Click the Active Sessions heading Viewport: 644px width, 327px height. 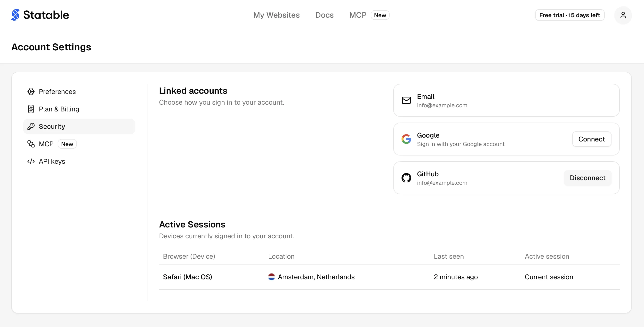[192, 225]
